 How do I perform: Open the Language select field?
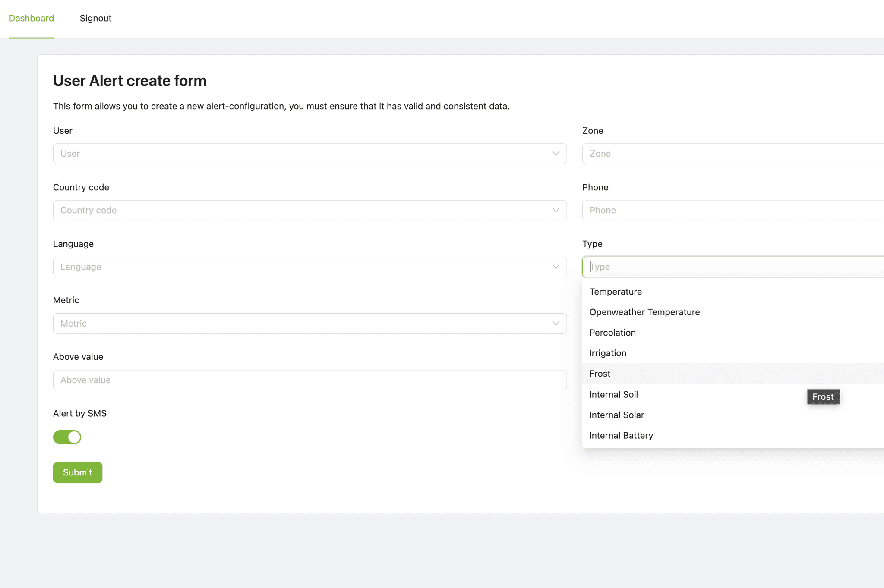tap(302, 267)
